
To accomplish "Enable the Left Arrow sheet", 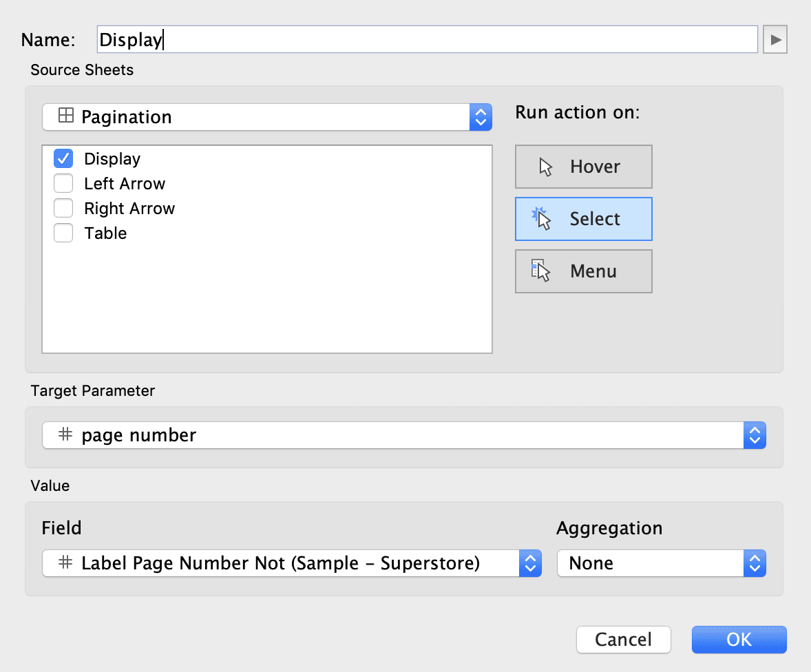I will [63, 183].
